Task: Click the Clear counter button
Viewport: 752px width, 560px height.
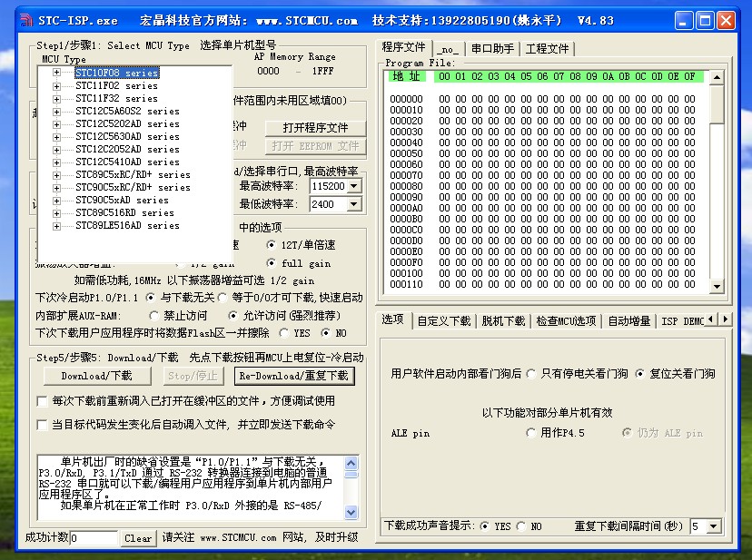Action: (x=138, y=538)
